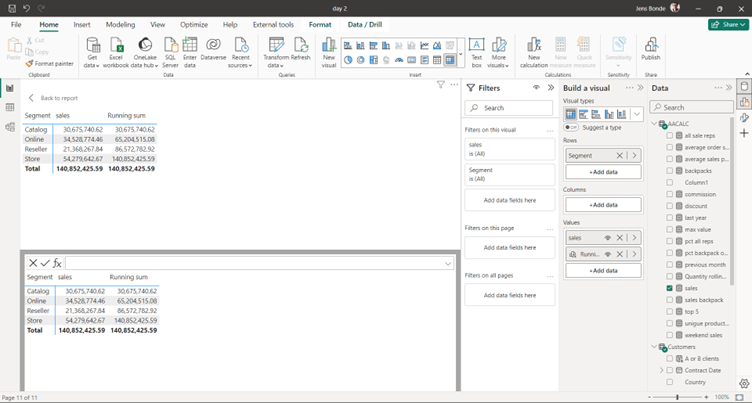
Task: Check the commission field
Action: tap(670, 194)
